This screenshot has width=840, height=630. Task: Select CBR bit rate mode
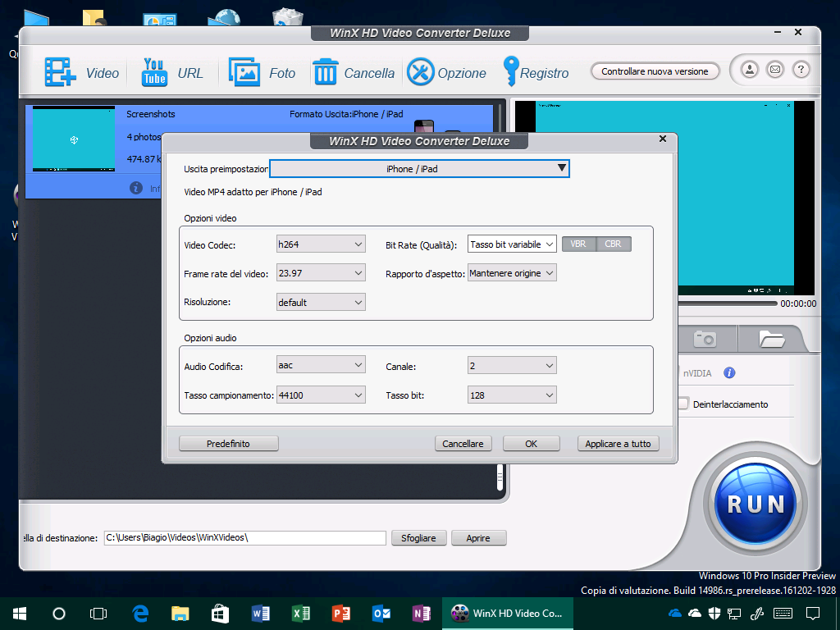click(x=614, y=244)
